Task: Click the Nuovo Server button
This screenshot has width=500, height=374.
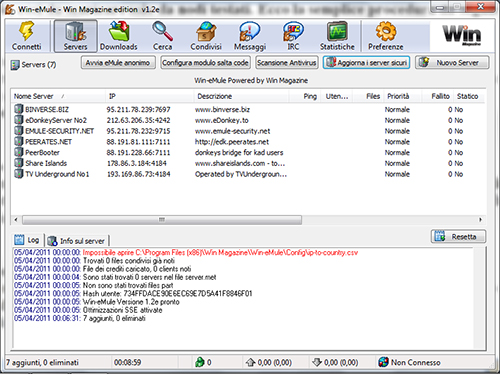Action: (452, 63)
